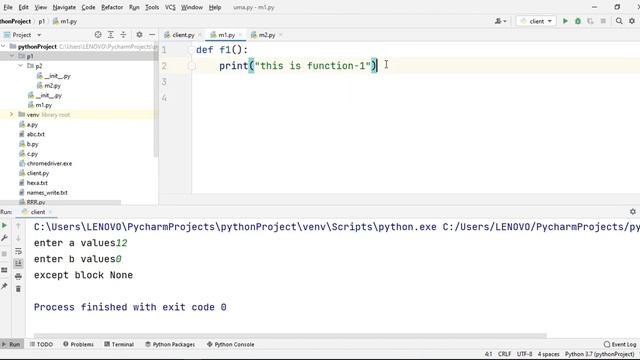This screenshot has width=640, height=360.
Task: Open run configuration wrench icon in Run panel
Action: 4,238
